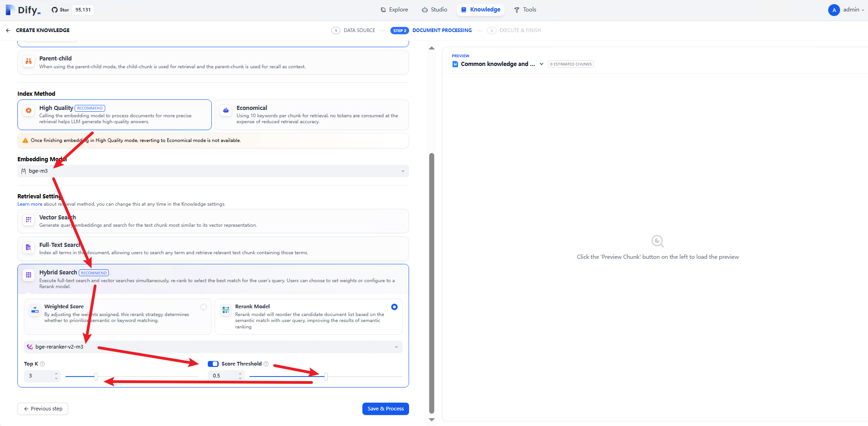Click the scrollbar down arrow
Screen dimensions: 868x426
[431, 420]
